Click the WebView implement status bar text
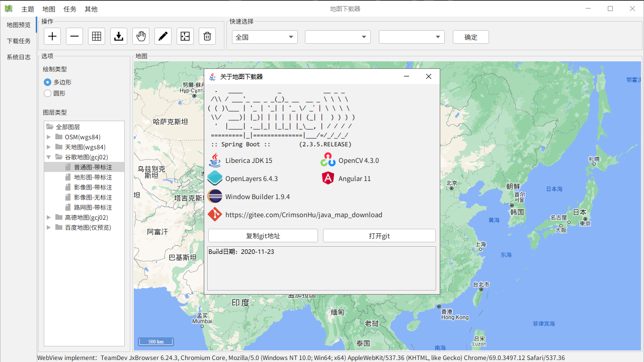 pyautogui.click(x=301, y=357)
